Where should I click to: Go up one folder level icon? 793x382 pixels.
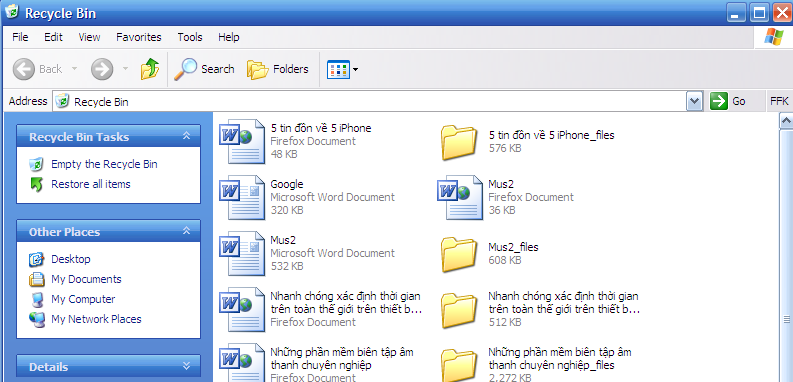tap(150, 69)
